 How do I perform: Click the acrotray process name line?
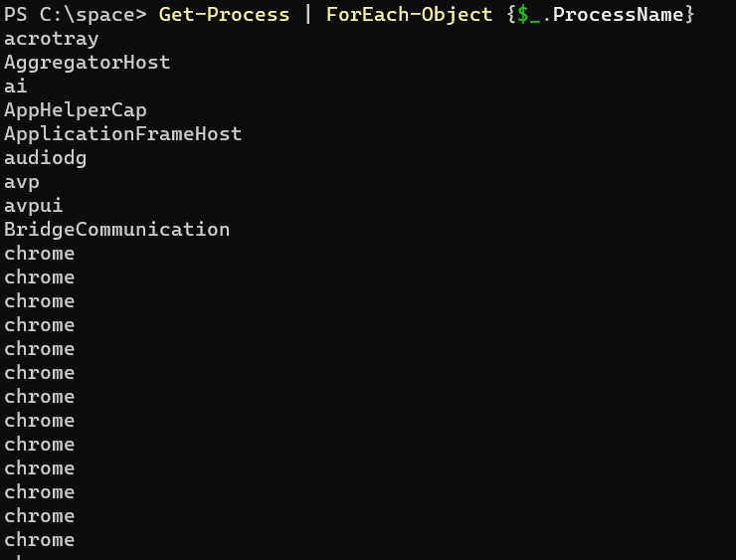[51, 39]
